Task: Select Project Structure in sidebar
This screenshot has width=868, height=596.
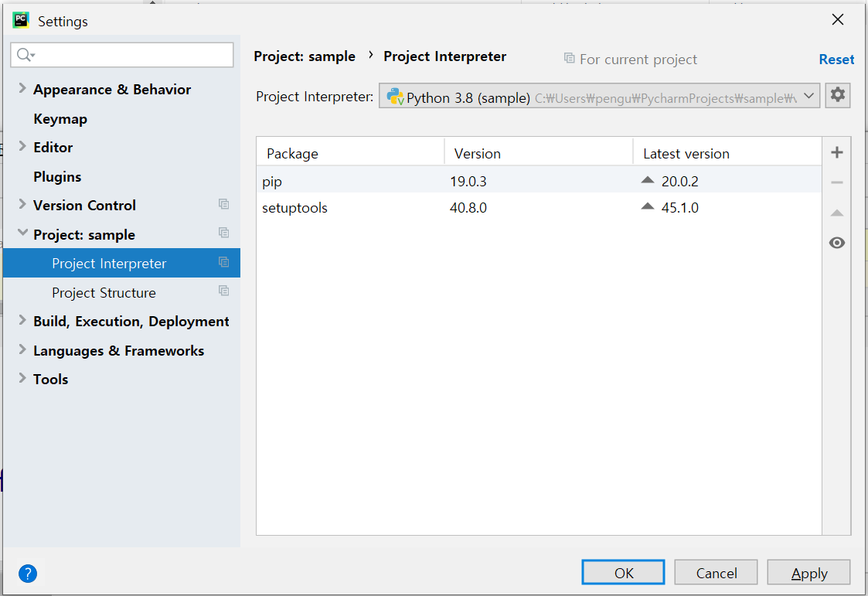Action: click(104, 293)
